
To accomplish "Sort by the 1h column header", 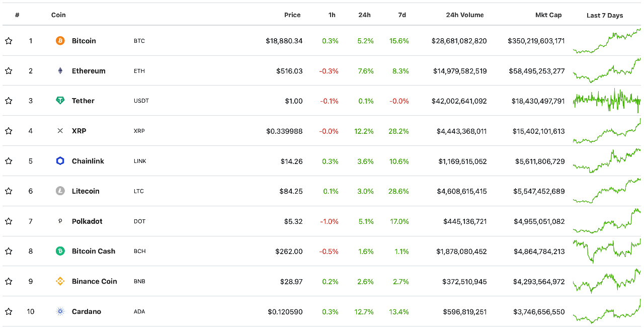I will [332, 15].
